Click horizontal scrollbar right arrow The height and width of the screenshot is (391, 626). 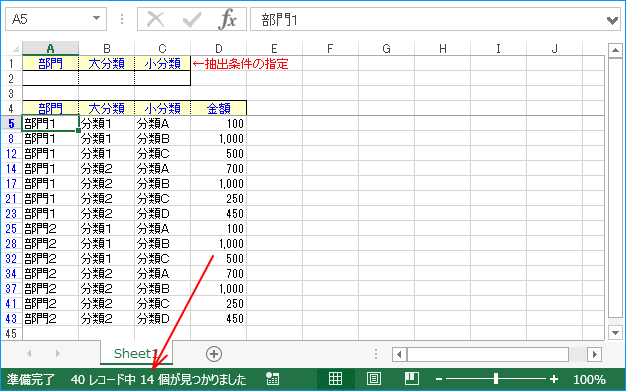coord(594,354)
